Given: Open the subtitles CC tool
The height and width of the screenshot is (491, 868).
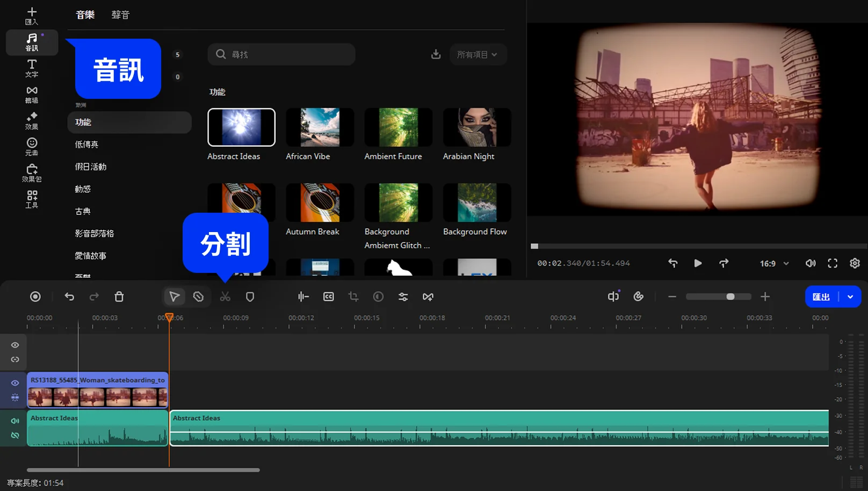Looking at the screenshot, I should coord(328,297).
